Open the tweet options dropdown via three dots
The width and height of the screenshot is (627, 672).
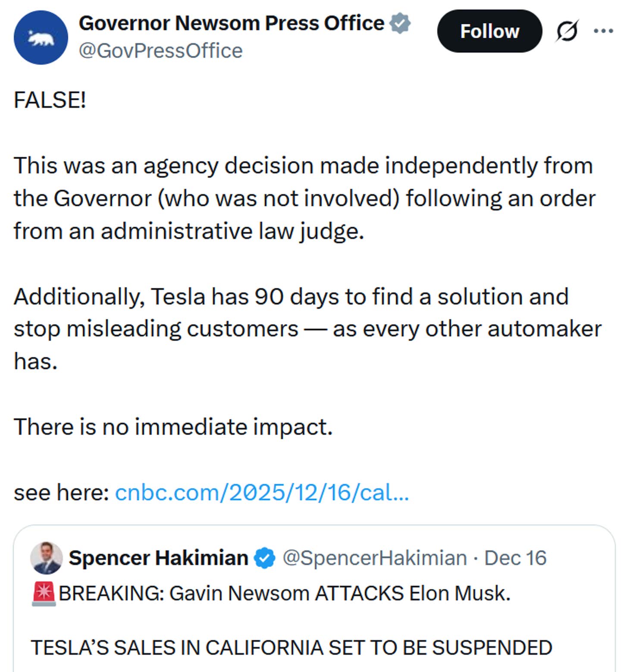[603, 31]
